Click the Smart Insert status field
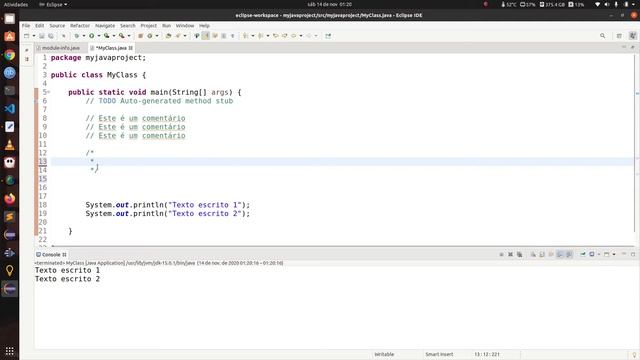This screenshot has width=640, height=360. pyautogui.click(x=439, y=354)
